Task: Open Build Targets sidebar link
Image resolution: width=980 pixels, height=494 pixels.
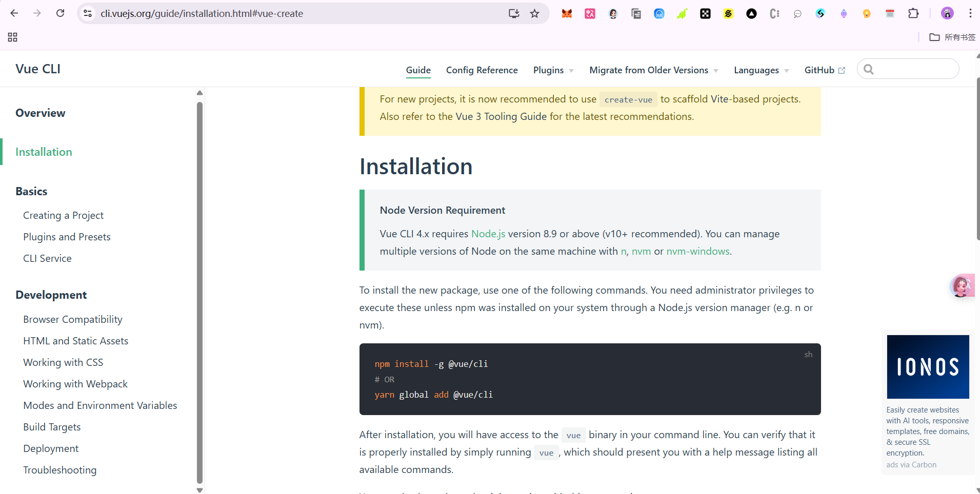Action: 52,427
